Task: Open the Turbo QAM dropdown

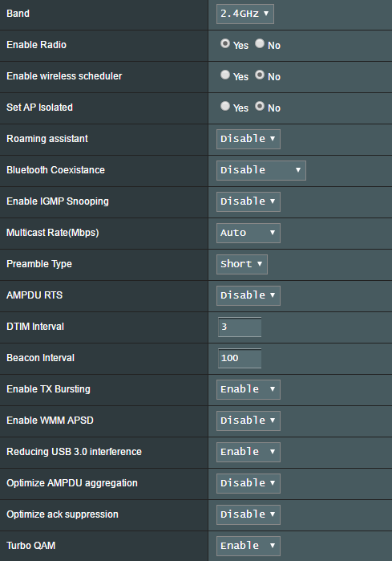Action: [249, 546]
